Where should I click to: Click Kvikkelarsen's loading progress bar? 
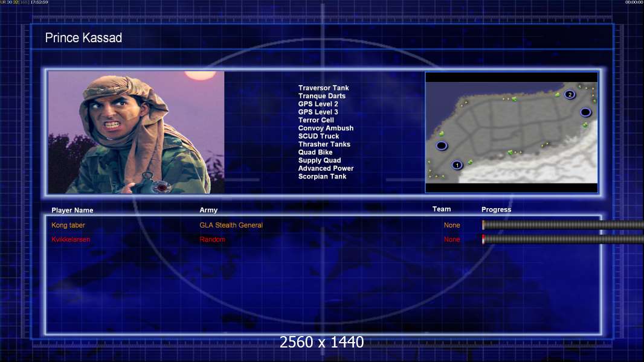tap(562, 239)
